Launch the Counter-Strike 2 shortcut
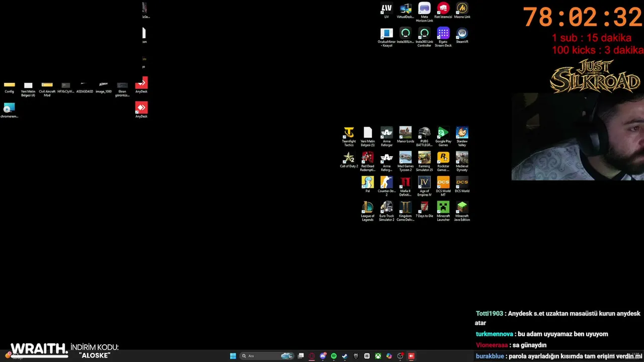 tap(386, 187)
